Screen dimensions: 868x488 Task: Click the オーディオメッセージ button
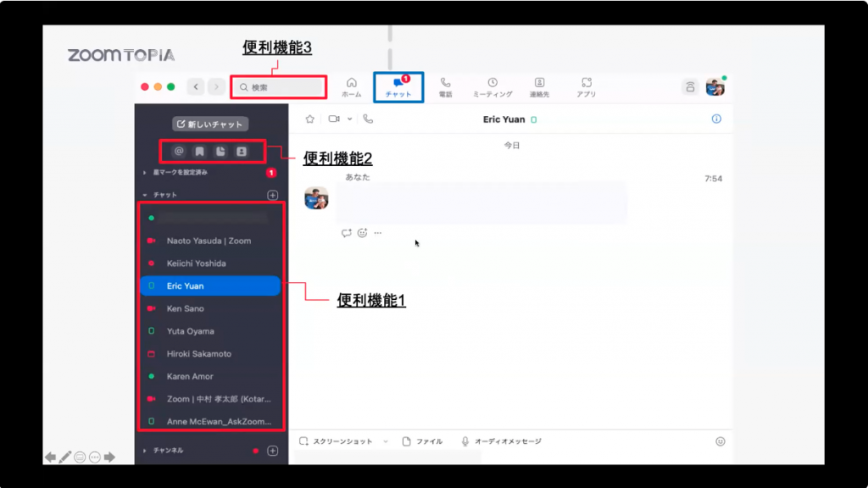pos(502,441)
